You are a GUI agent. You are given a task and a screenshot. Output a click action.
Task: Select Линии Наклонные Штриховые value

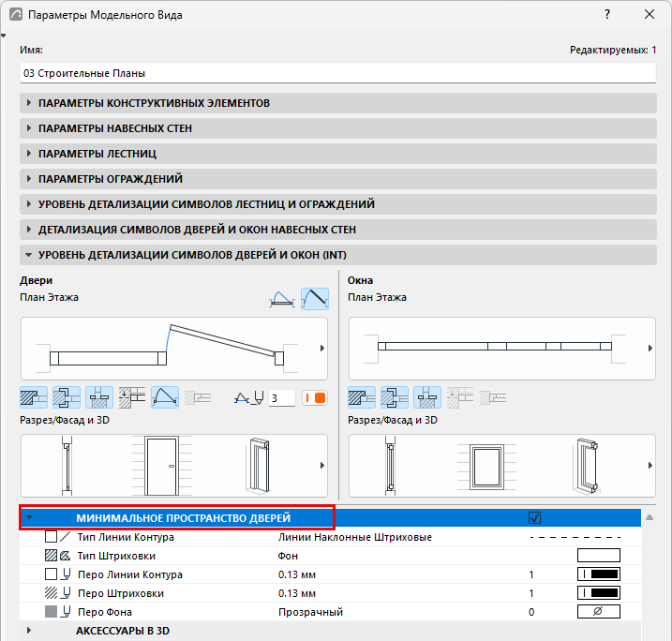pos(355,537)
